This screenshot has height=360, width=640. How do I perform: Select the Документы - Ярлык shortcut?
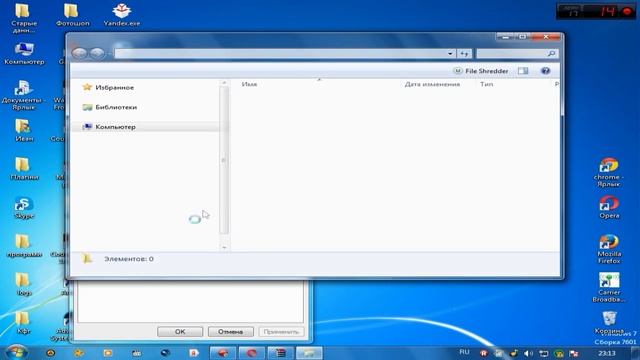[24, 96]
